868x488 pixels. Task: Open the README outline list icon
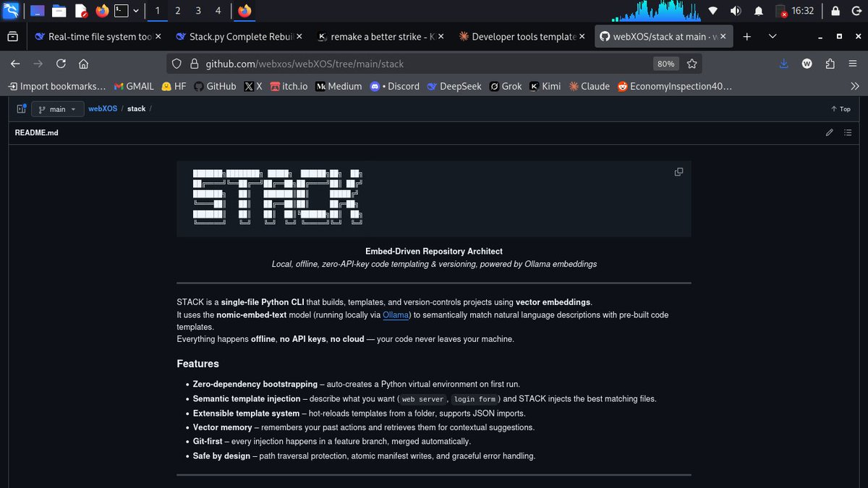point(848,132)
